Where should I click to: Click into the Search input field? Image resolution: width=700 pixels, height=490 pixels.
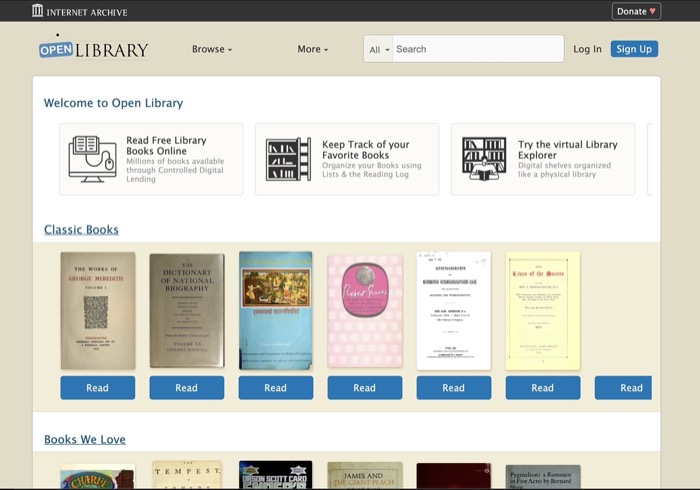tap(478, 49)
